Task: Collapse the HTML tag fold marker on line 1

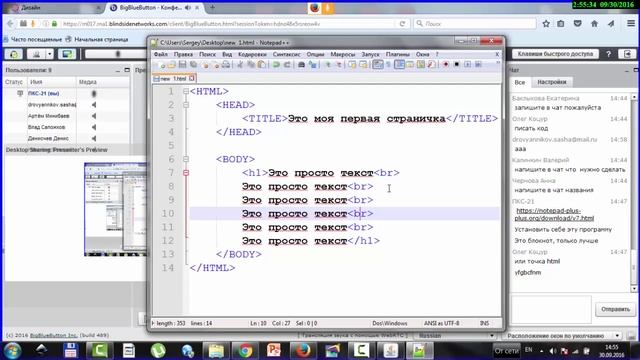Action: pyautogui.click(x=186, y=91)
